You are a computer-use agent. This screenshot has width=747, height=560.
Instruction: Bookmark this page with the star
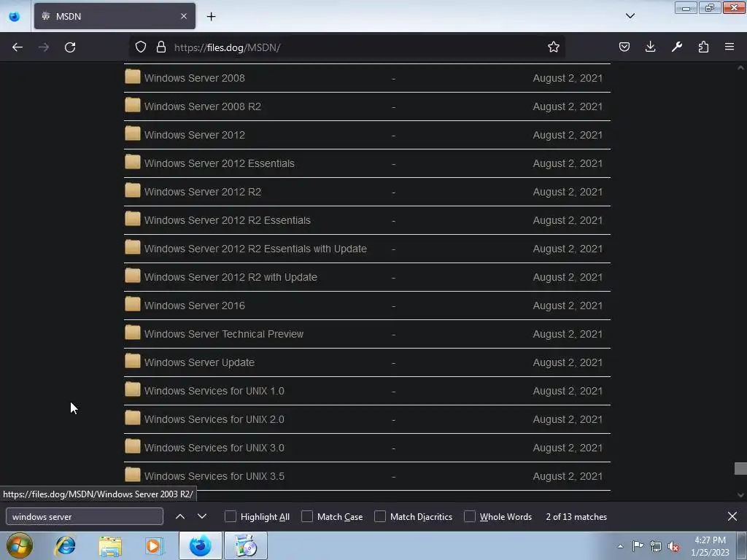pyautogui.click(x=553, y=47)
